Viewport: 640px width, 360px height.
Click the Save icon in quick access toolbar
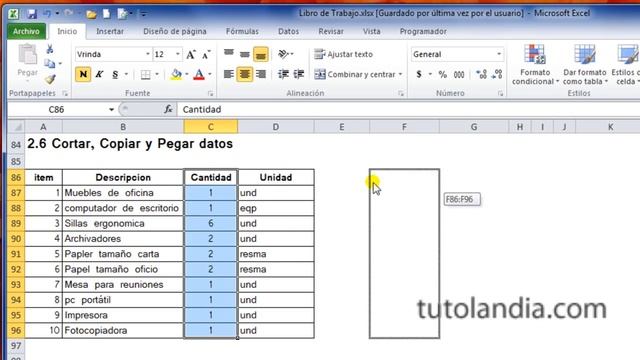[x=32, y=14]
